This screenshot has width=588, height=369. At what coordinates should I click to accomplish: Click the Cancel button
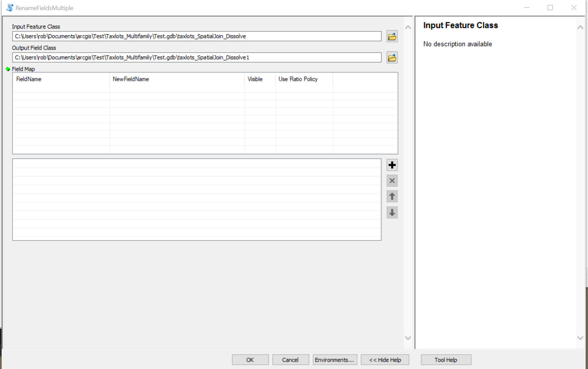pyautogui.click(x=290, y=360)
